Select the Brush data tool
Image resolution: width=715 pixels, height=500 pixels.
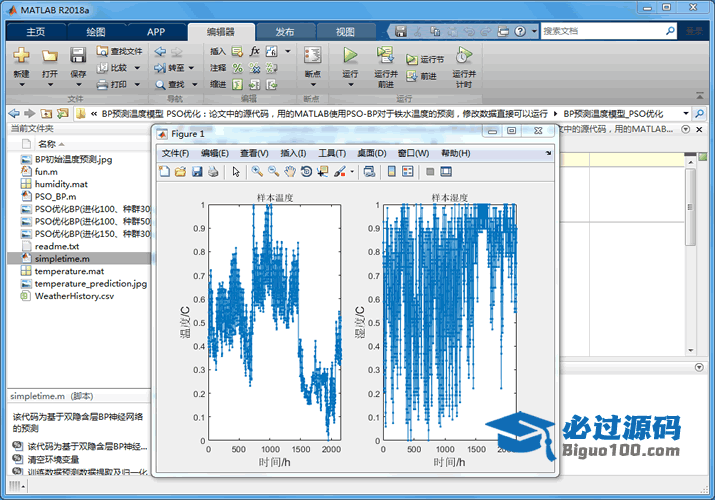[340, 172]
